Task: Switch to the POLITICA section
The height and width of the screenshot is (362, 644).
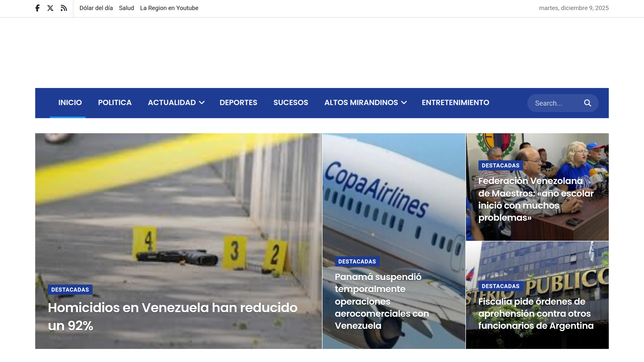Action: [115, 103]
